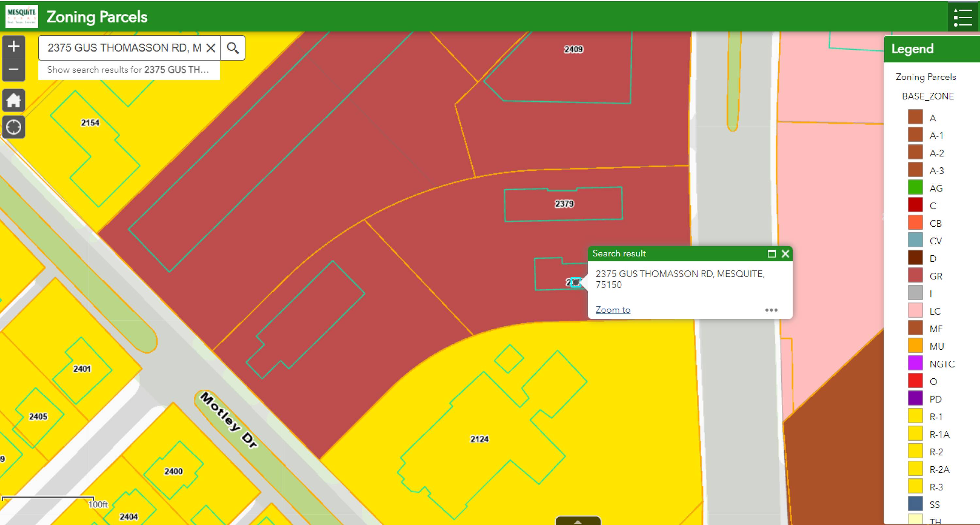Screen dimensions: 980x525
Task: Maximize the Search result popup
Action: 772,254
